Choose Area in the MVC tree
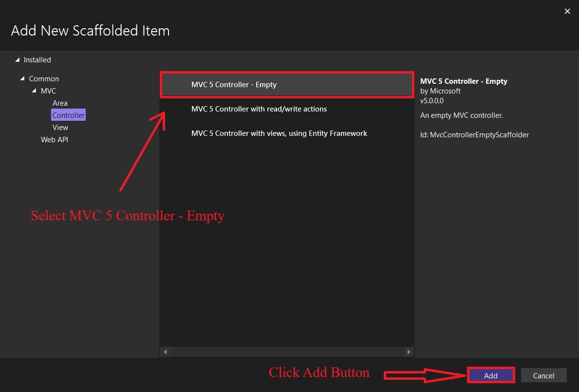This screenshot has width=579, height=392. tap(60, 103)
